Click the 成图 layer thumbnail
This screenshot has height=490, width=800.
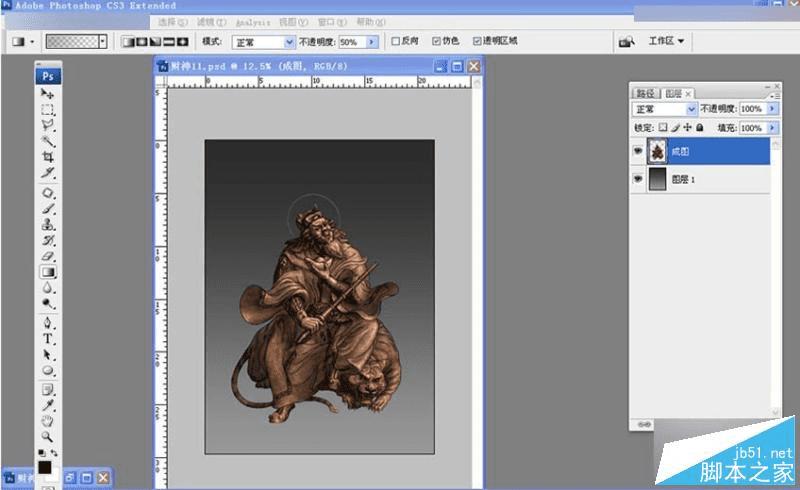point(658,151)
